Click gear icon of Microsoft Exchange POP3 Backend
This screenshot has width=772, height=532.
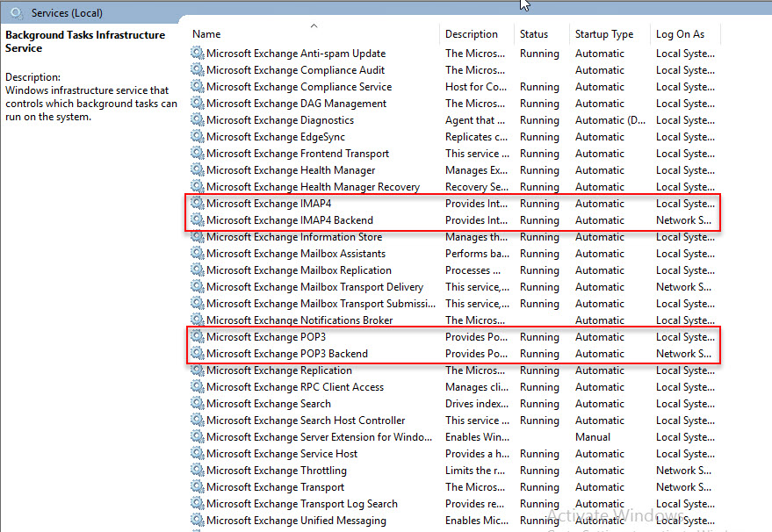(x=198, y=354)
